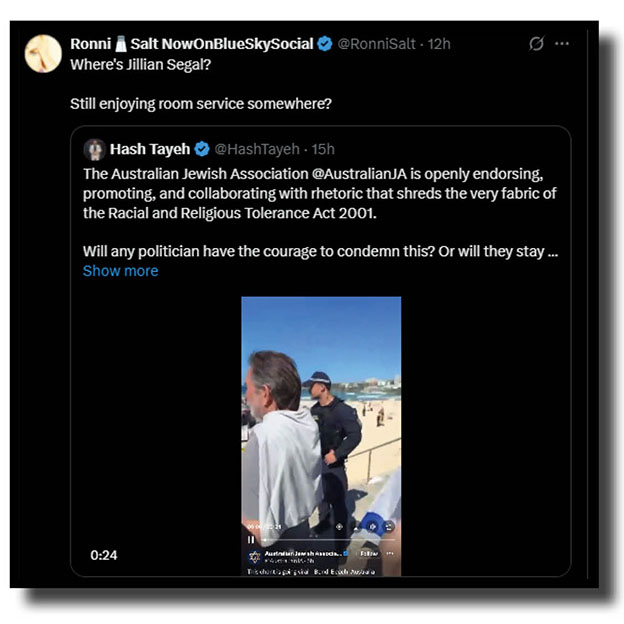Click the embedded beach video thumbnail
The width and height of the screenshot is (624, 624).
[320, 420]
